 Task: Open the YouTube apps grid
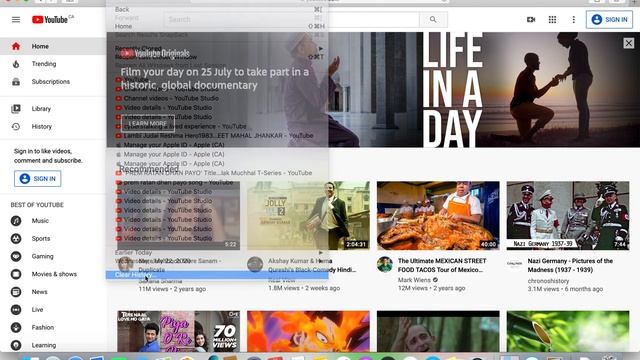point(552,20)
